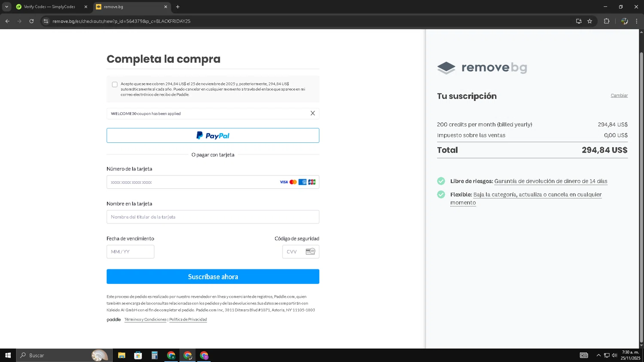Open the Chrome profile icon
The image size is (644, 362).
tap(625, 21)
